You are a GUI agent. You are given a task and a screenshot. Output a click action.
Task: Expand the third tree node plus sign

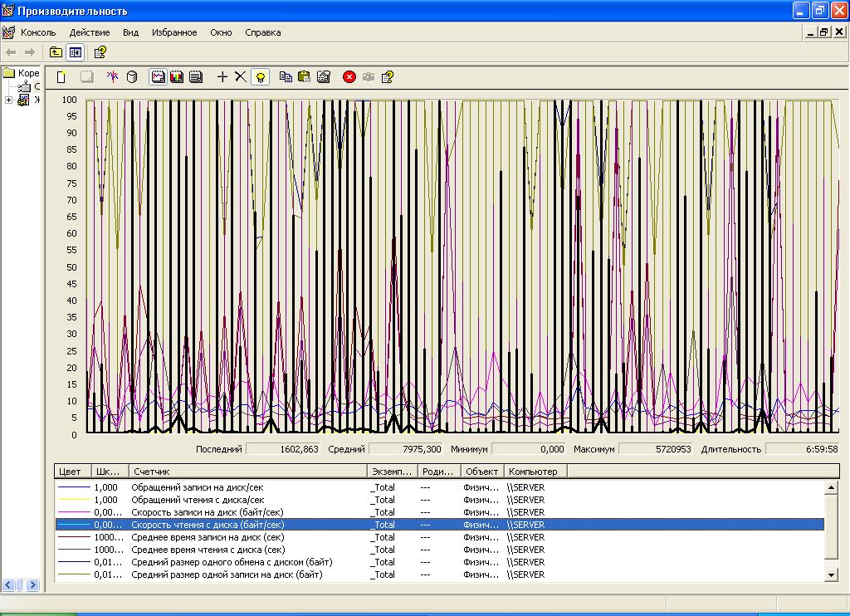coord(8,100)
